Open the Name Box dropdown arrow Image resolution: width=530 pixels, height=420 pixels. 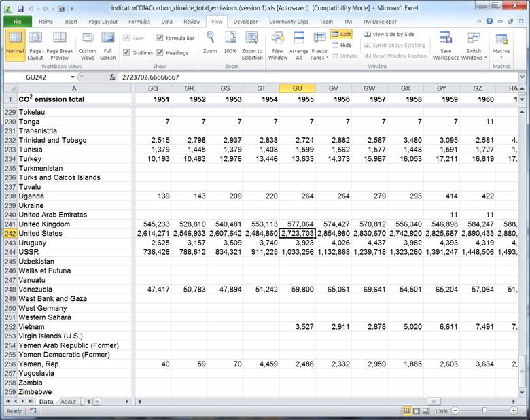[x=73, y=77]
